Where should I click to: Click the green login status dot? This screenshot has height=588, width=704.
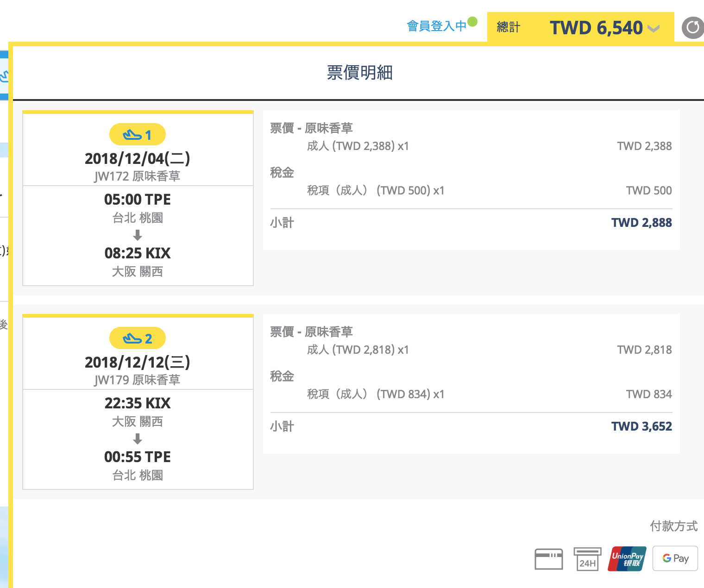472,21
